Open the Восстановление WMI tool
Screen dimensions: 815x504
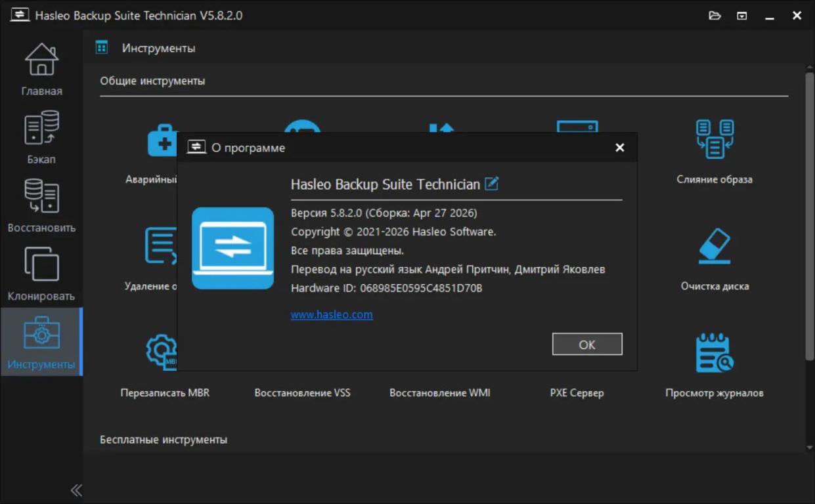pos(440,392)
